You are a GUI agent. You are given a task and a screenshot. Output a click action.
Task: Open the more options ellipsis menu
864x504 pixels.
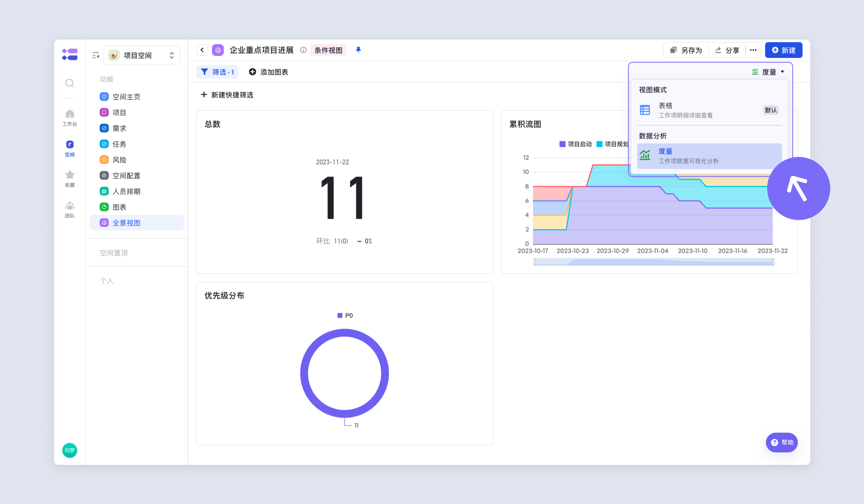(753, 50)
